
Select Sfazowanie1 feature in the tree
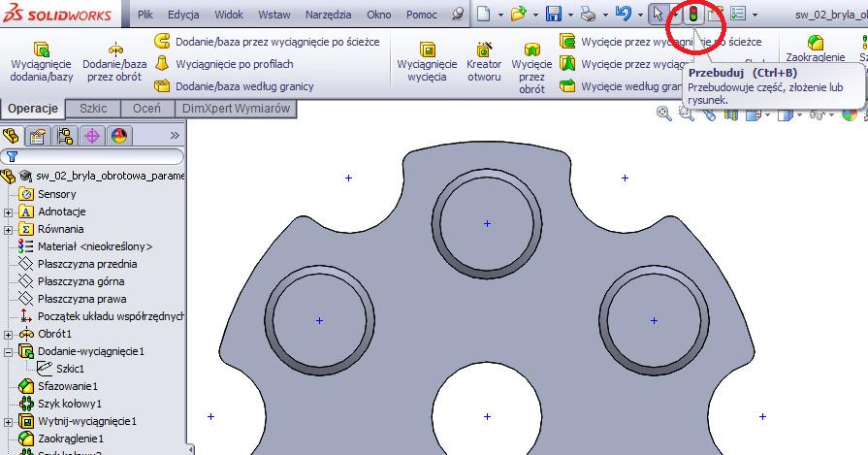coord(57,386)
